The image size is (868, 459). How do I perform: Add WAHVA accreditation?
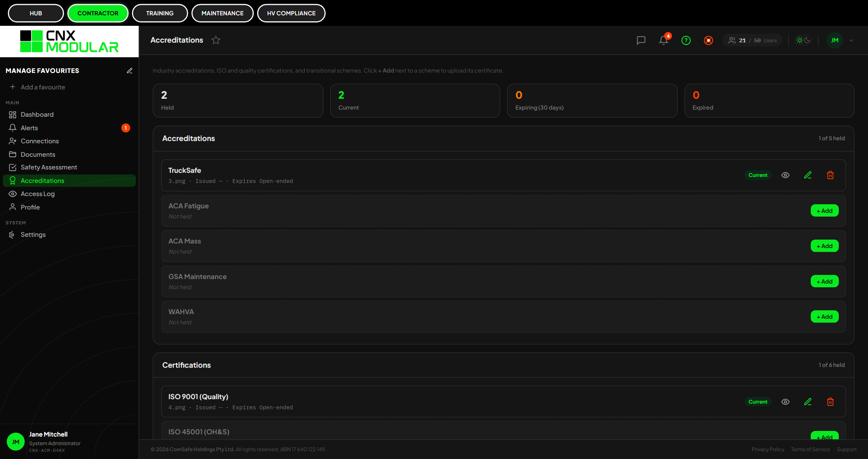[x=825, y=316]
